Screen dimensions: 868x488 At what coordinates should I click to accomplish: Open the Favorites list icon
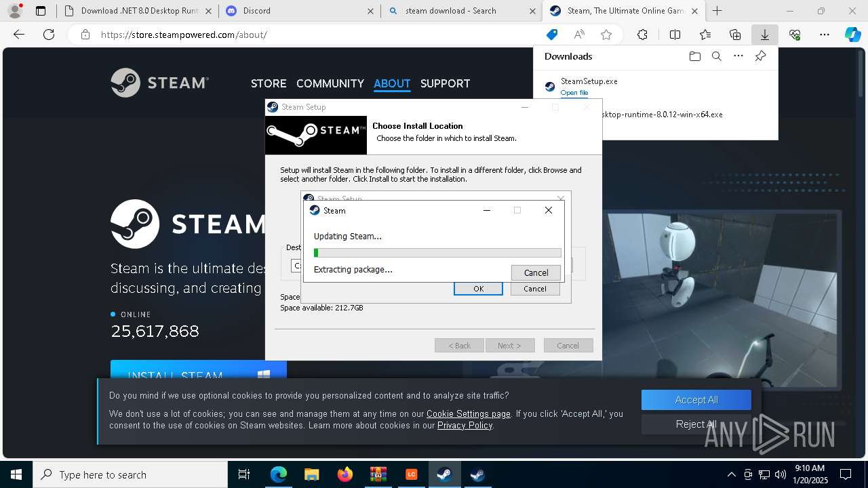coord(705,35)
